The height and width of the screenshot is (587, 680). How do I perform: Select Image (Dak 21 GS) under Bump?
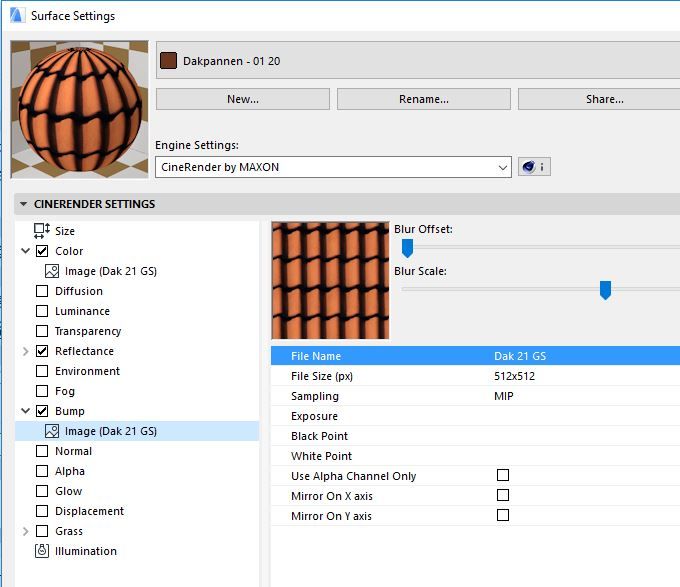(110, 431)
